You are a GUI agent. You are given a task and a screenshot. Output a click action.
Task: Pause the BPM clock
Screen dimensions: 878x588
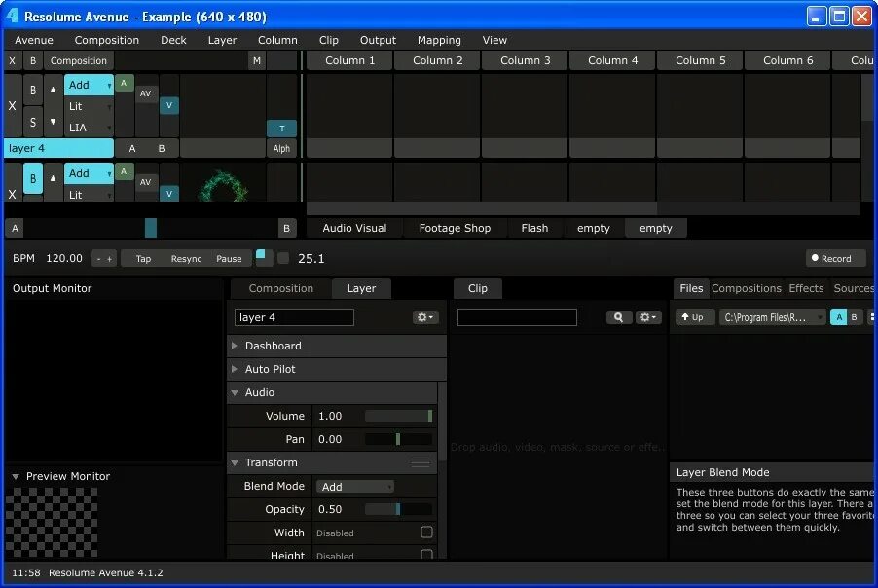click(x=229, y=259)
